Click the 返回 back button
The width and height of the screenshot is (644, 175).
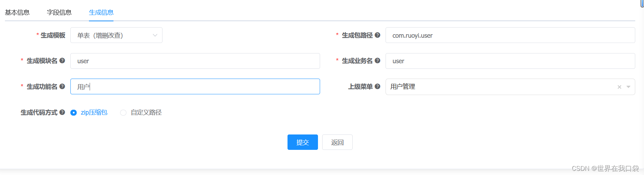(x=337, y=142)
